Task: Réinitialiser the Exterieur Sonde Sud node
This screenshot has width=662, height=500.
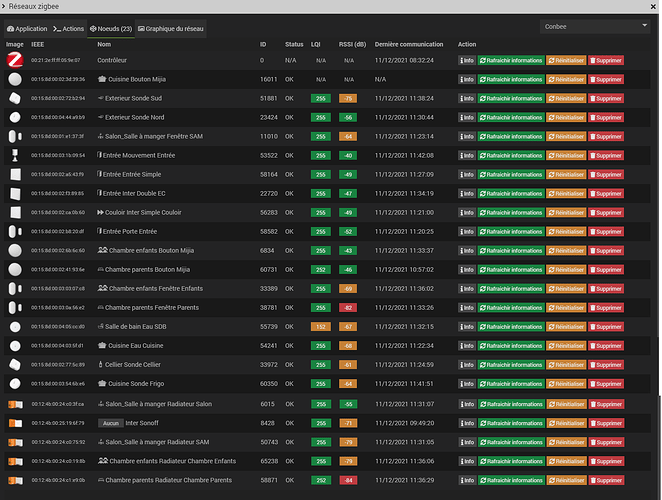Action: tap(566, 98)
